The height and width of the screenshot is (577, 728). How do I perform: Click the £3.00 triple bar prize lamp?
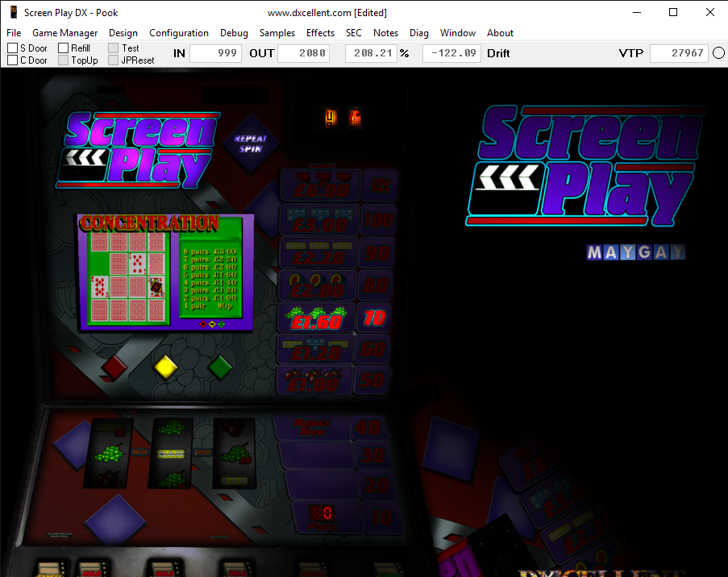(x=318, y=220)
